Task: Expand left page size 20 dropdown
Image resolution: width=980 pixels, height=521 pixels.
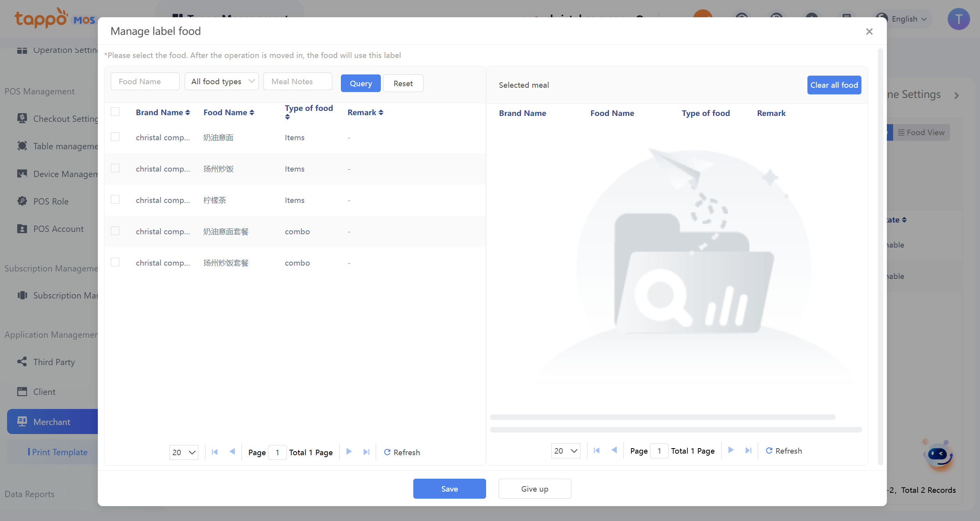Action: 184,452
